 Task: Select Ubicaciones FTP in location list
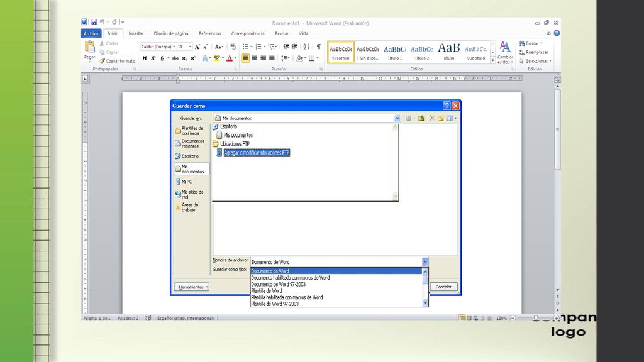(x=235, y=144)
